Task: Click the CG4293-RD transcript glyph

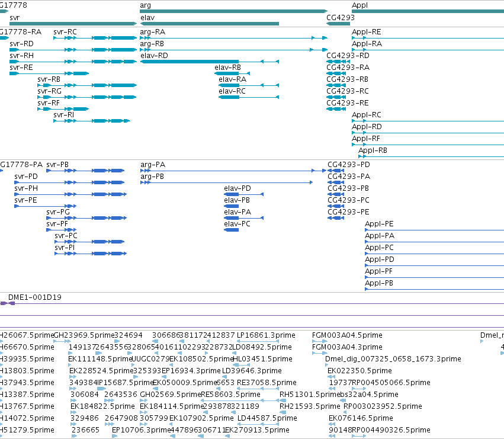Action: (338, 62)
